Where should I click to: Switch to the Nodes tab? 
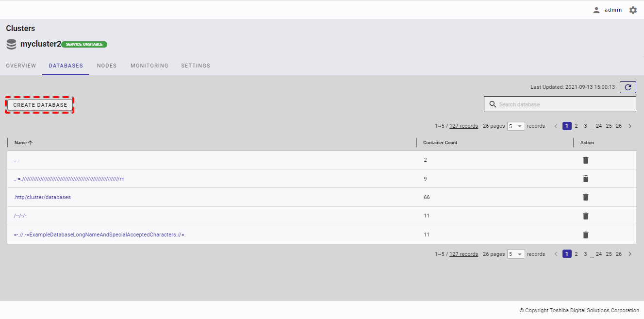[107, 66]
